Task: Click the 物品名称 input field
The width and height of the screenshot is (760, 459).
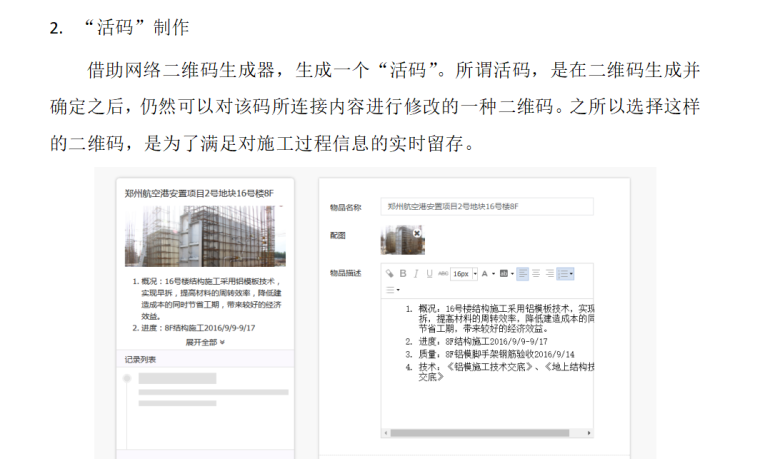Action: pos(487,206)
